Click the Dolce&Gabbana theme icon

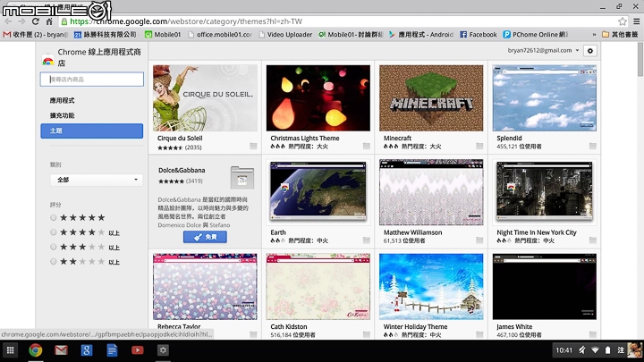tap(241, 177)
